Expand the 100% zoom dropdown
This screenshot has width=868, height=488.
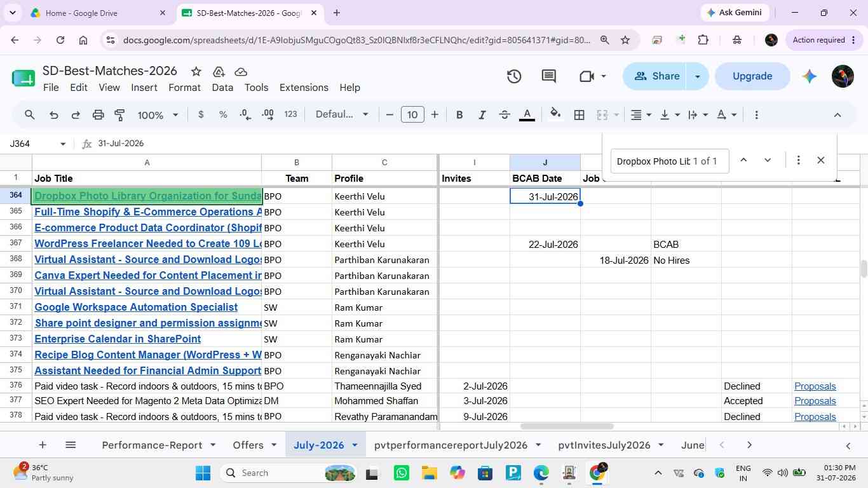pyautogui.click(x=158, y=115)
